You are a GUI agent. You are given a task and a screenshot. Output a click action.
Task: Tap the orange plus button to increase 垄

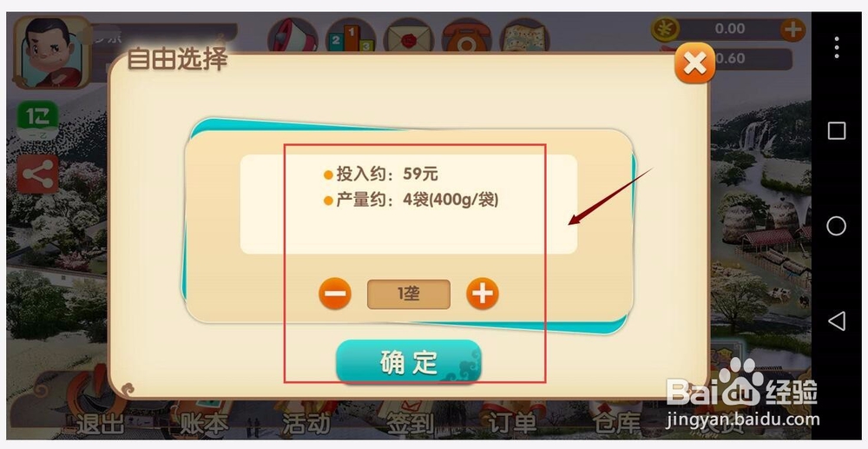coord(482,294)
